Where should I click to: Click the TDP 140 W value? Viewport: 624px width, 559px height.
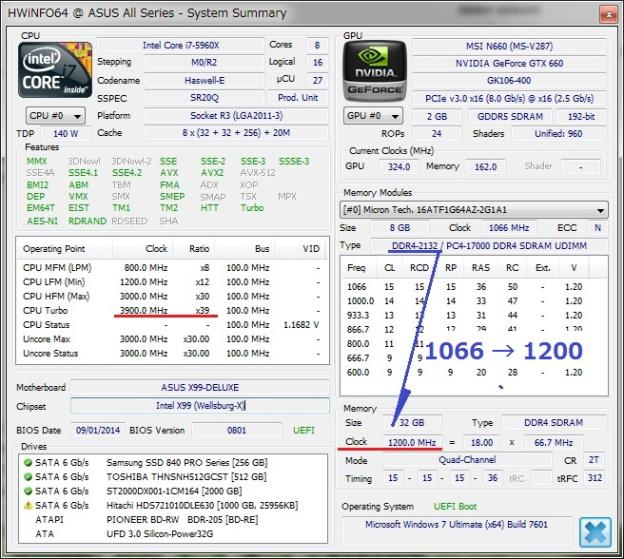pyautogui.click(x=66, y=134)
